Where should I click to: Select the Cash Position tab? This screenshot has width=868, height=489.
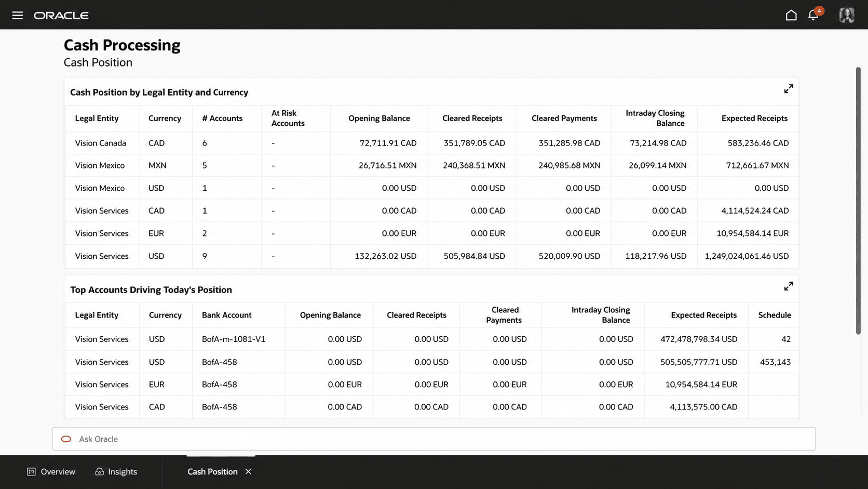point(212,472)
